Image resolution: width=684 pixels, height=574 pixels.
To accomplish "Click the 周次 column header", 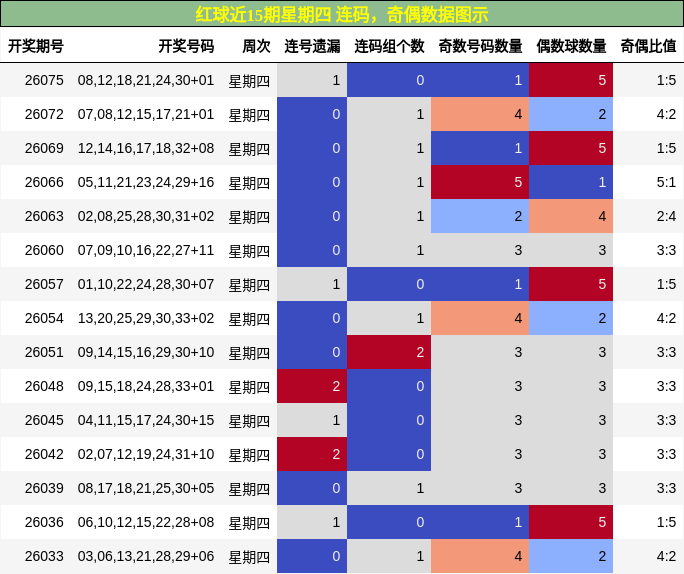I will [256, 46].
